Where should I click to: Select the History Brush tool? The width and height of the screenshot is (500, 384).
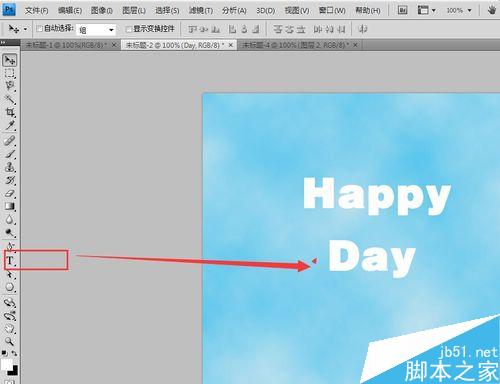point(10,180)
